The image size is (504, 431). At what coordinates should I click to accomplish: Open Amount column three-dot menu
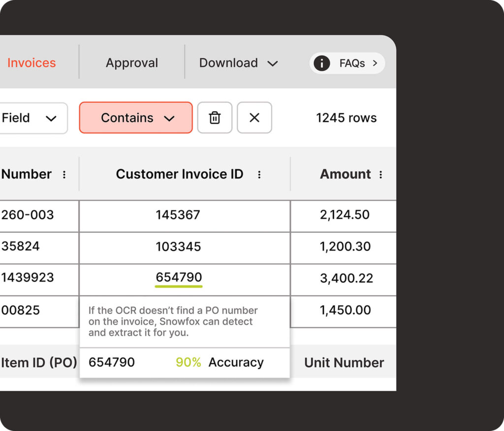(380, 175)
